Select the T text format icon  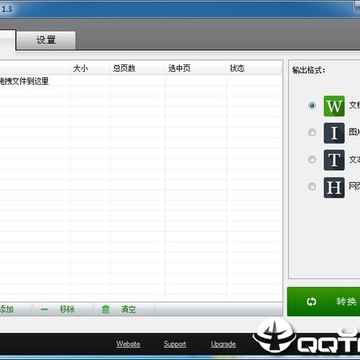pos(334,160)
